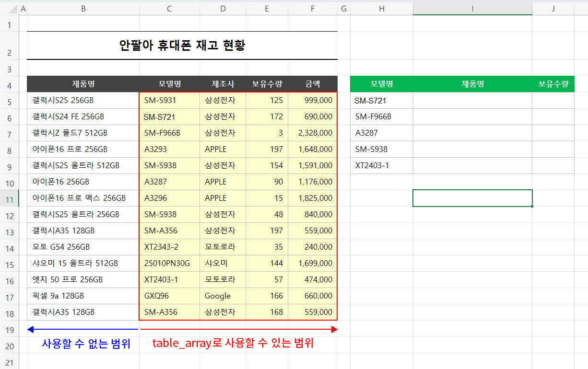Select quantity cell 172
Viewport: 588px width, 369px height.
pyautogui.click(x=267, y=117)
